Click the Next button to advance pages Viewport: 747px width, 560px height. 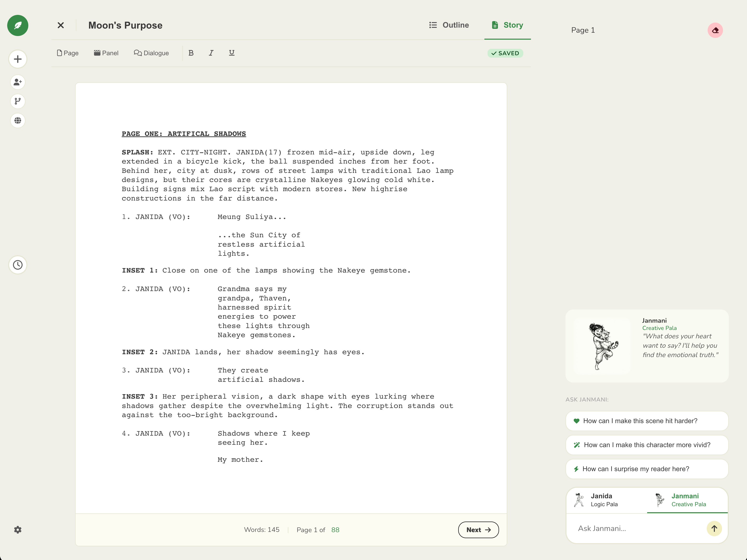478,530
